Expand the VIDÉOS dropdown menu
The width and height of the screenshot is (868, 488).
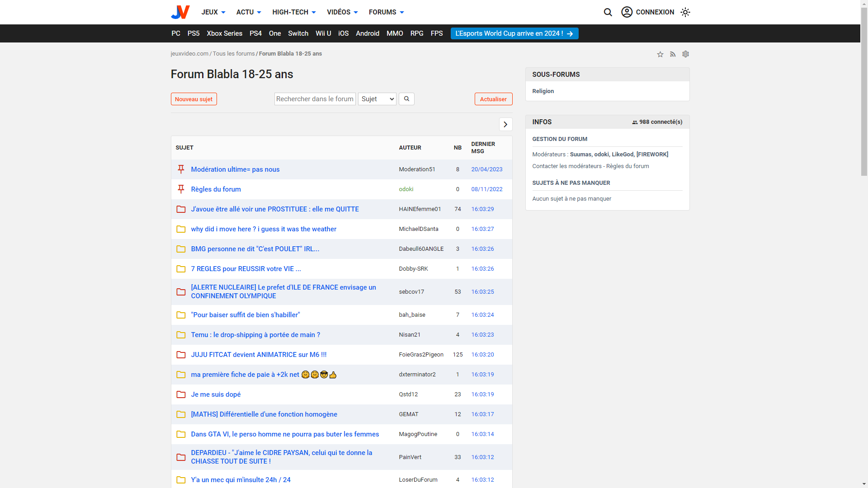[x=342, y=12]
